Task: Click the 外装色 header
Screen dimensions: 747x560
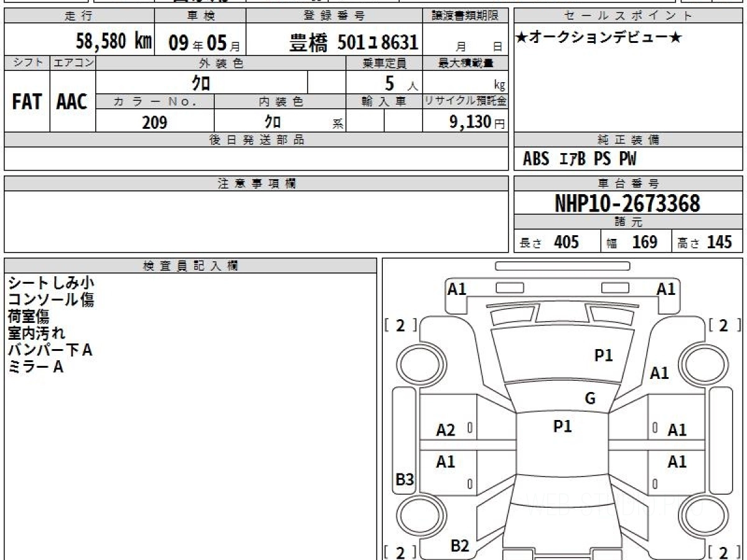Action: point(221,63)
